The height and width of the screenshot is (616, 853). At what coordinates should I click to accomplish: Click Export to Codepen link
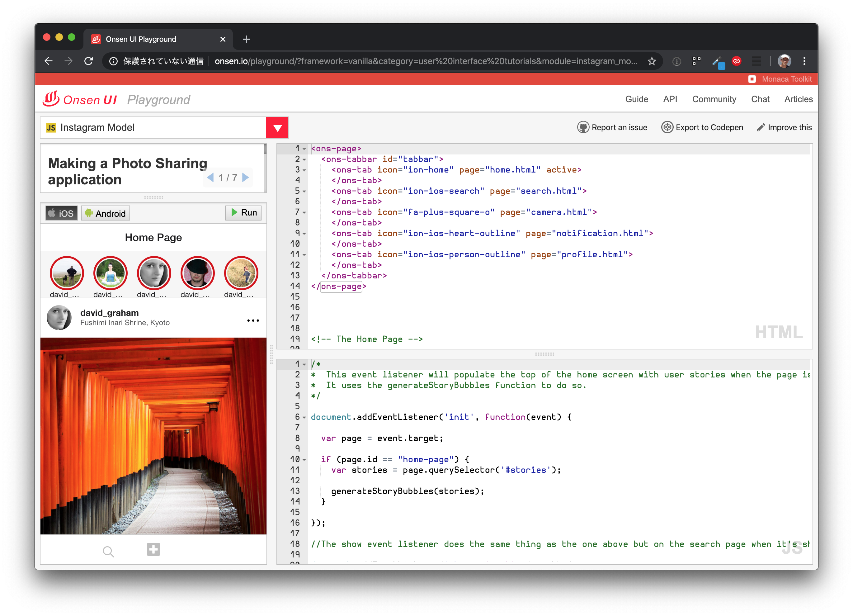point(702,128)
